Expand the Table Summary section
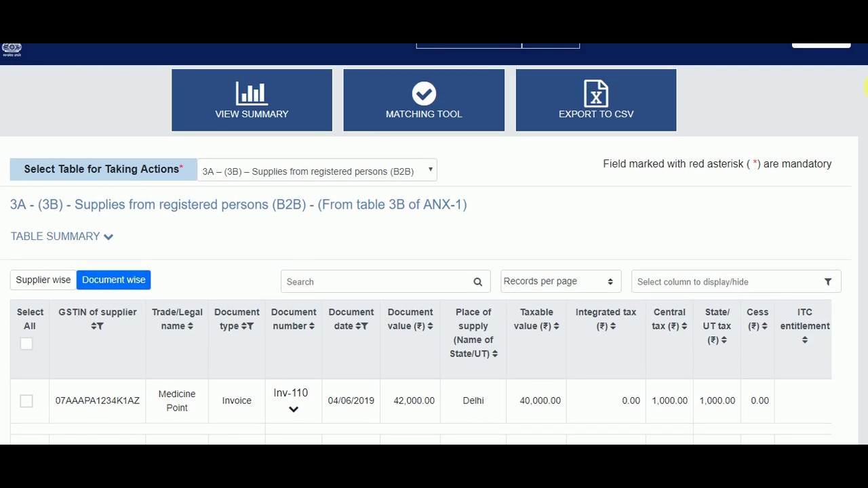Viewport: 868px width, 488px height. (x=62, y=237)
